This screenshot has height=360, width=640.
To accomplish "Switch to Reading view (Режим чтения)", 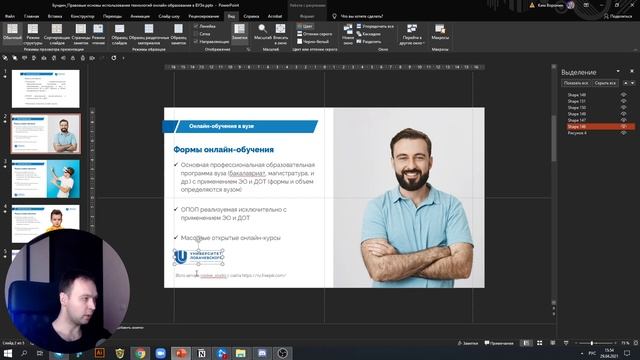I will point(98,33).
